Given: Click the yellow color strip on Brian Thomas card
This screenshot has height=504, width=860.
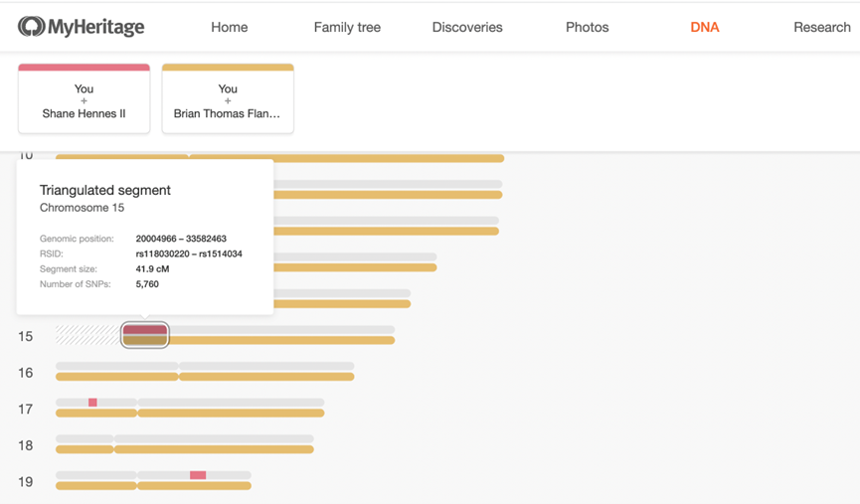Looking at the screenshot, I should tap(228, 68).
